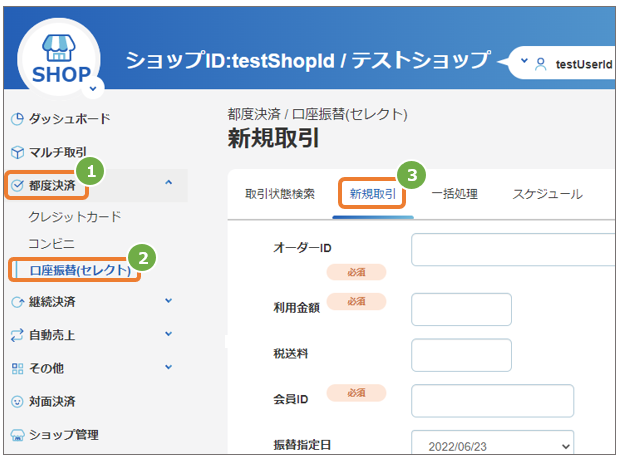Viewport: 622px width, 462px height.
Task: Click the 継続決済 cycle icon
Action: click(x=17, y=302)
